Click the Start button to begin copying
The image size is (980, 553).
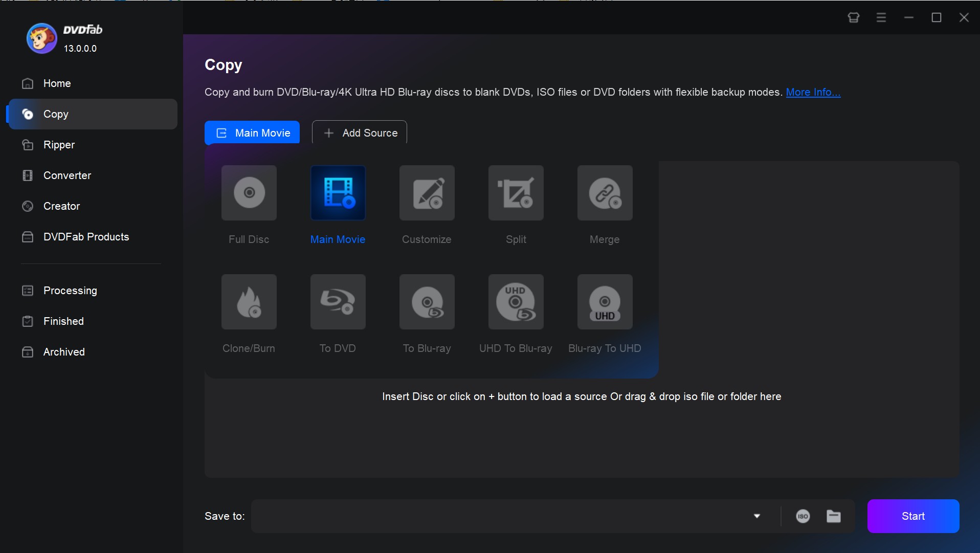(x=913, y=516)
